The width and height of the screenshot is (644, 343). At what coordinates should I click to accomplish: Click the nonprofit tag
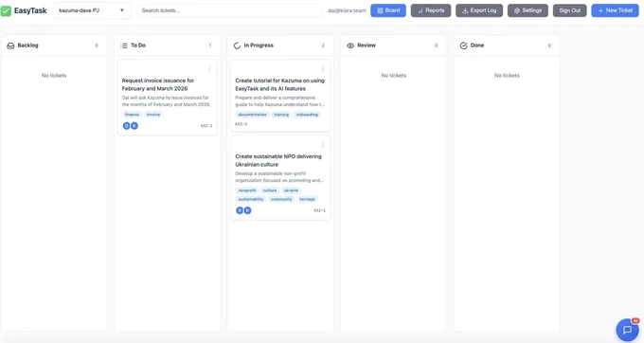(x=247, y=190)
